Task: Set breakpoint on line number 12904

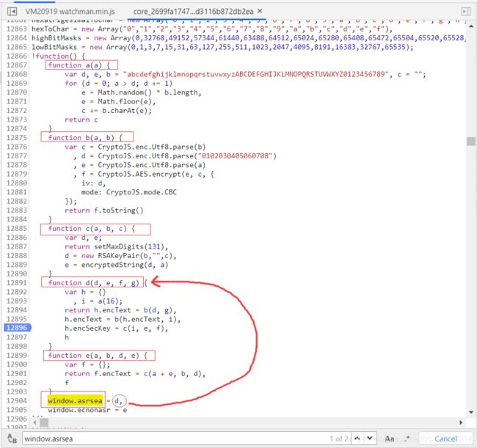Action: click(x=17, y=400)
